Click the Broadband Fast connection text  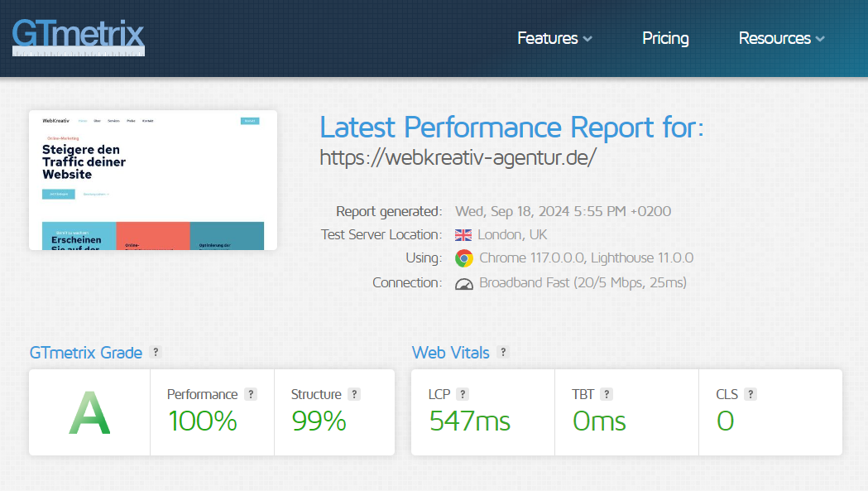(583, 282)
